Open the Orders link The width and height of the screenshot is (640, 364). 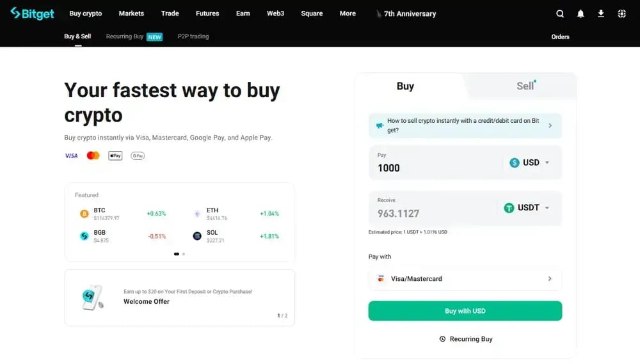click(560, 36)
